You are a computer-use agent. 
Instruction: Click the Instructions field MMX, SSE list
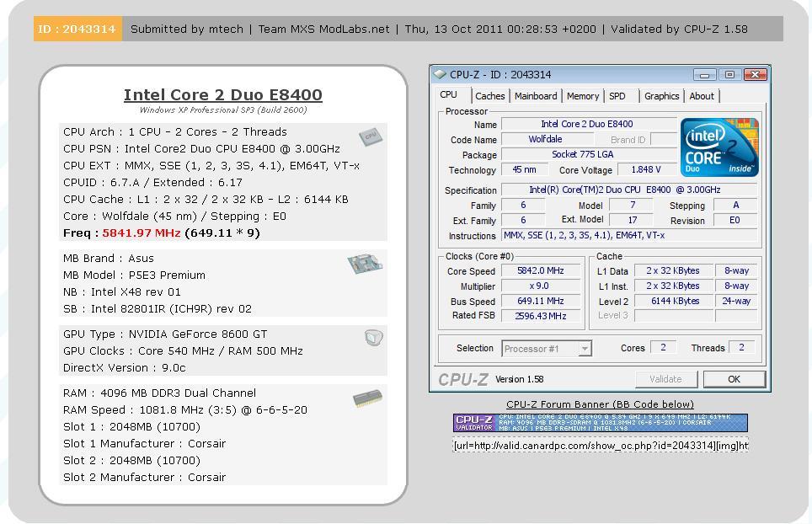pyautogui.click(x=629, y=235)
